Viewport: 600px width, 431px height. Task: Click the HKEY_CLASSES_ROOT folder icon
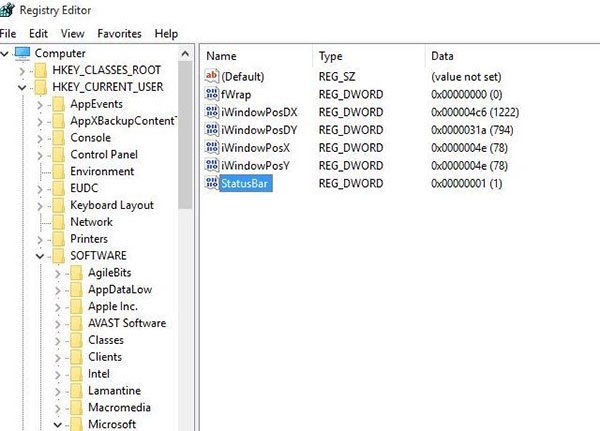(x=40, y=70)
